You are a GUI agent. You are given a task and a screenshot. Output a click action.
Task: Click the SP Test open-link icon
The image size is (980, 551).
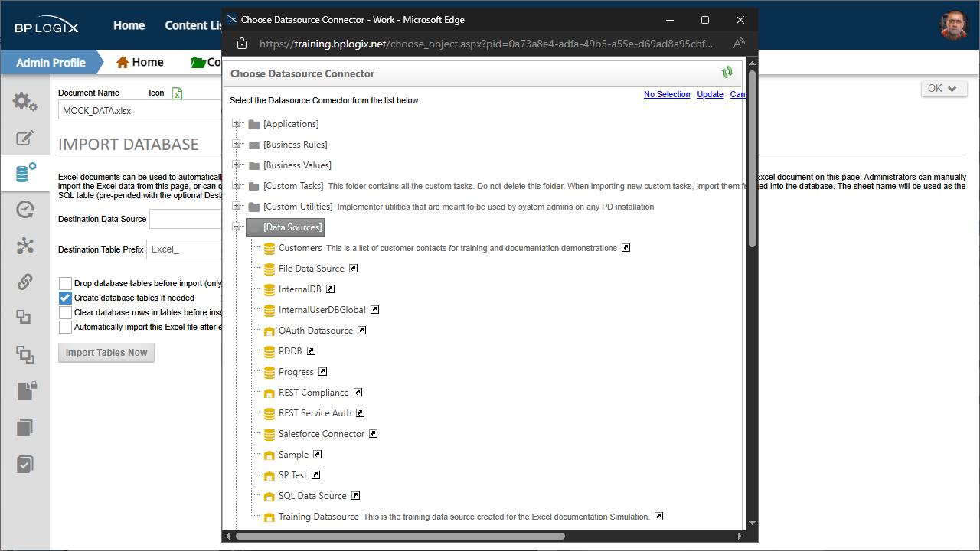316,475
